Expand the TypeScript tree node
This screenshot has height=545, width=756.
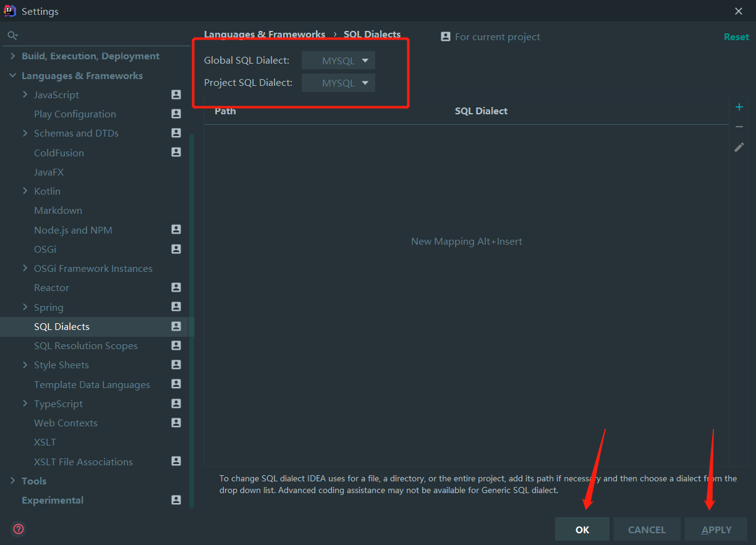click(x=25, y=403)
